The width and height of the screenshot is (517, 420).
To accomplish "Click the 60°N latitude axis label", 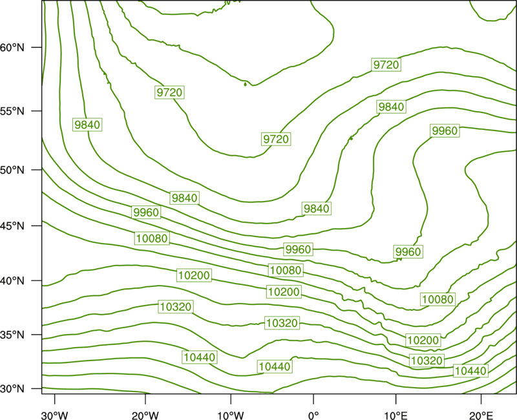I will coord(12,48).
